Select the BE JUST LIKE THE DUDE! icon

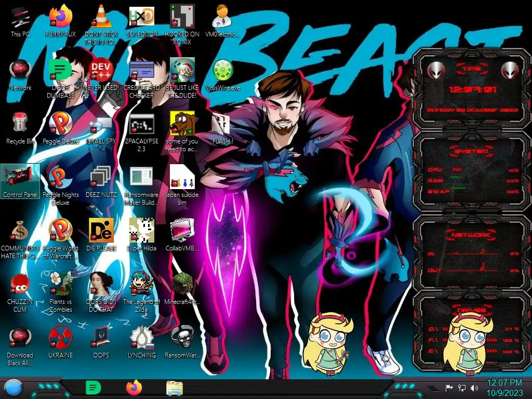click(182, 78)
